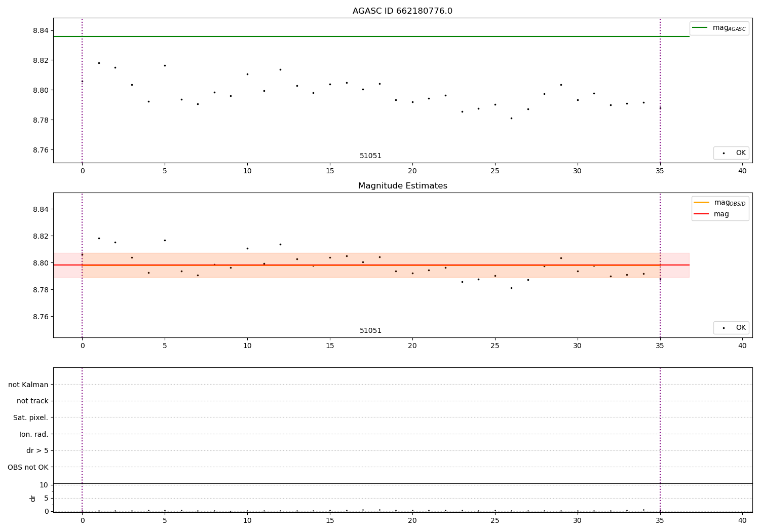Select the Sat. pixel. axis label
760x532 pixels.
[30, 418]
